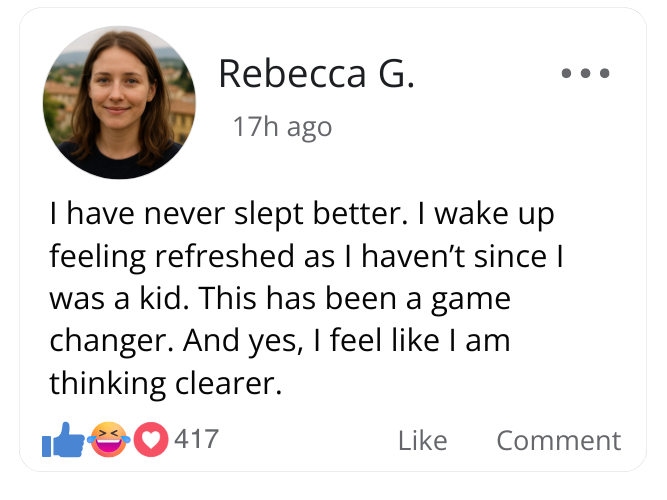Open Rebecca G.'s profile photo
Screen dimensions: 667x500
click(x=119, y=103)
